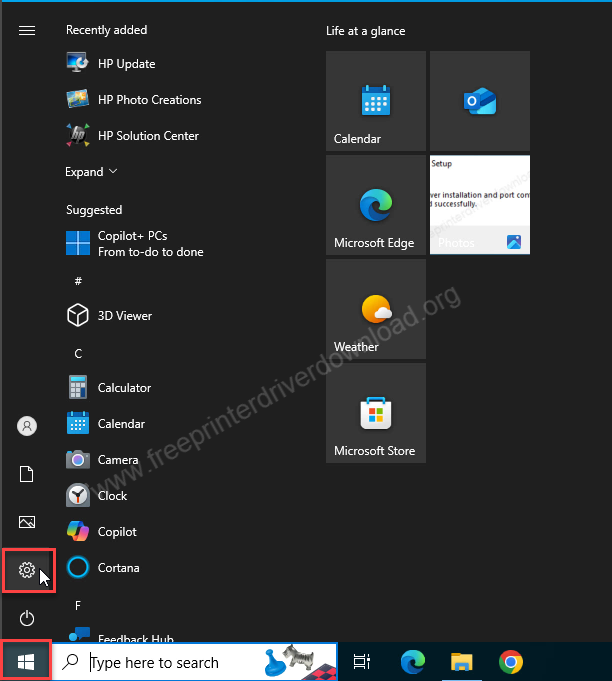The width and height of the screenshot is (612, 681).
Task: Select the letter C group header
Action: (x=78, y=354)
